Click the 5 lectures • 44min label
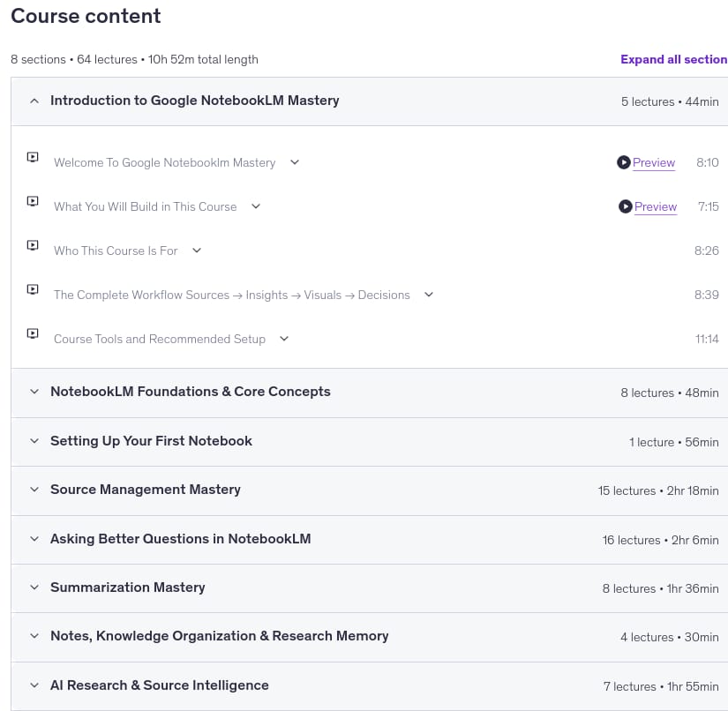The image size is (728, 711). [x=670, y=101]
